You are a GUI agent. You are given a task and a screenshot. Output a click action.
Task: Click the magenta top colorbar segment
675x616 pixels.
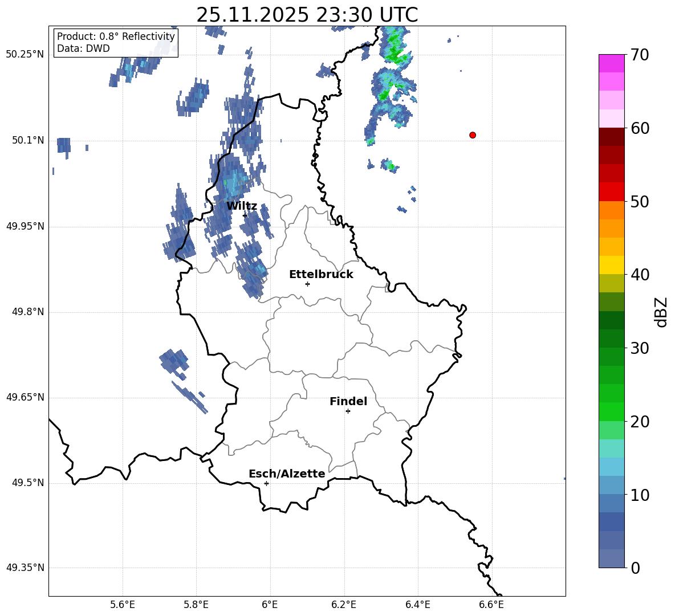[612, 63]
